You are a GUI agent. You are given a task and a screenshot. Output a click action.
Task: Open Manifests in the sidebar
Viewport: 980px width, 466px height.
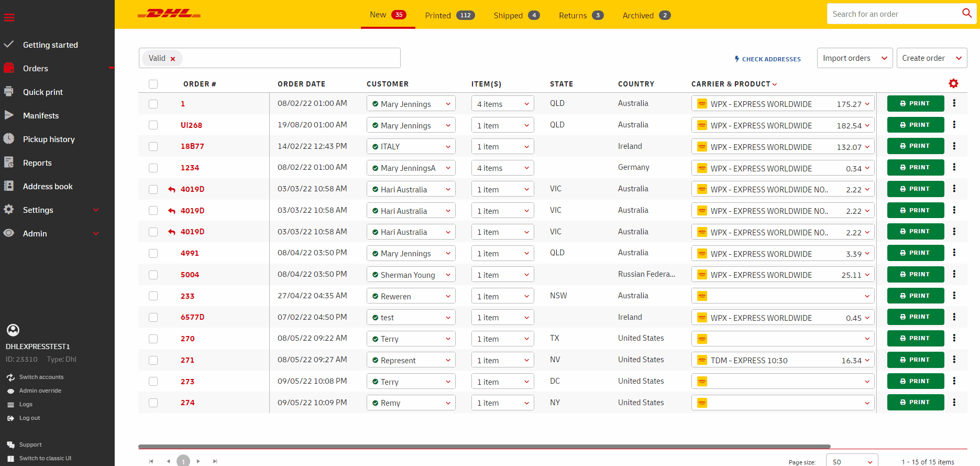pyautogui.click(x=41, y=115)
